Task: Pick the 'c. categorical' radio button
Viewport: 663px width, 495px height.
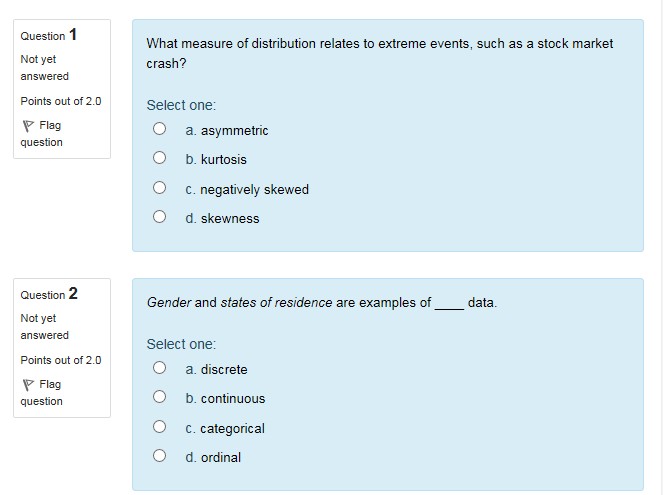Action: [x=159, y=427]
